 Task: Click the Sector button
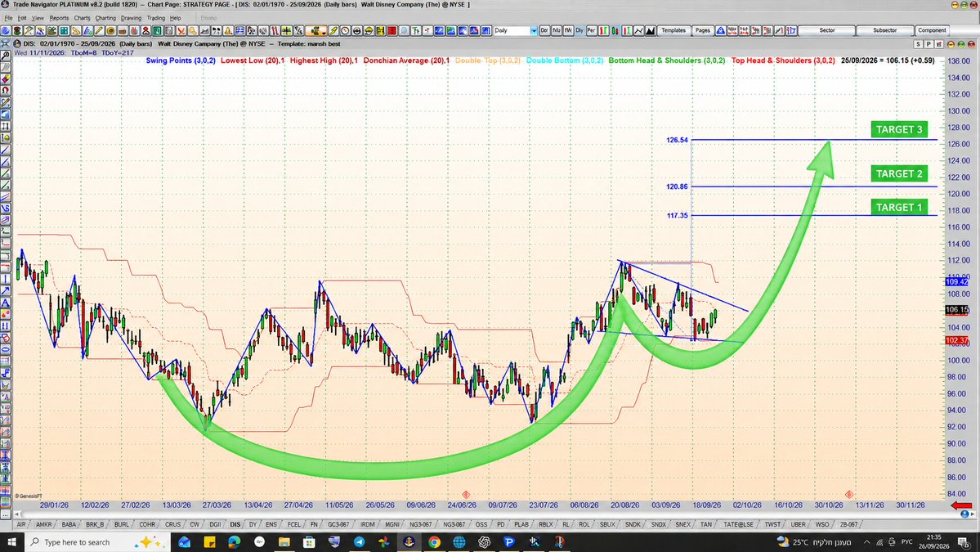[827, 30]
